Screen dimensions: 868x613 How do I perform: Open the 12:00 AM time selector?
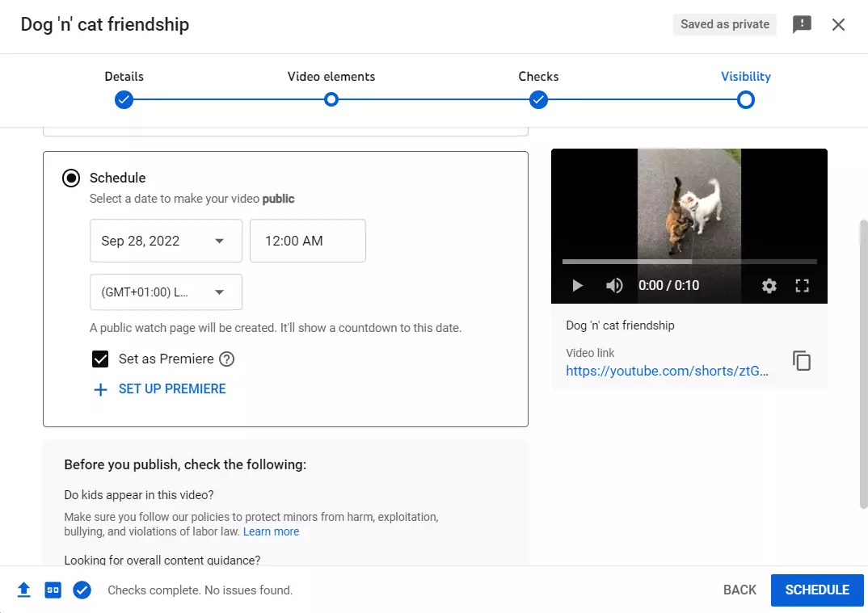tap(307, 240)
